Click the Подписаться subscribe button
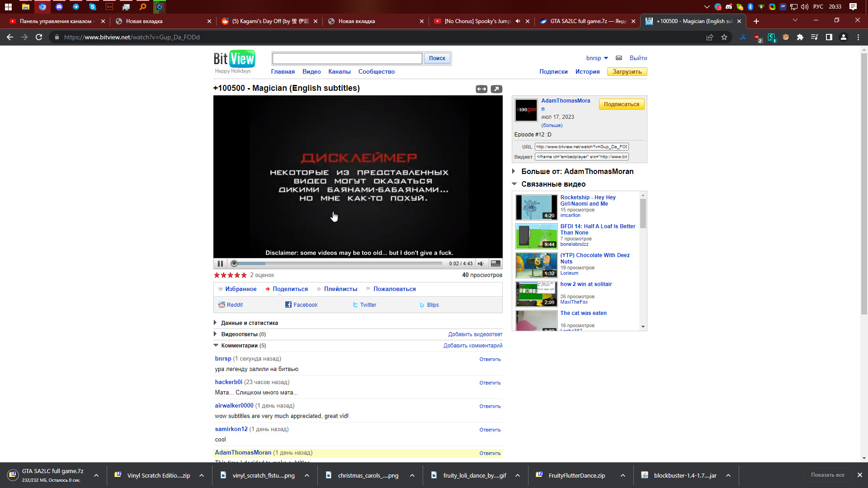This screenshot has height=488, width=868. tap(621, 104)
